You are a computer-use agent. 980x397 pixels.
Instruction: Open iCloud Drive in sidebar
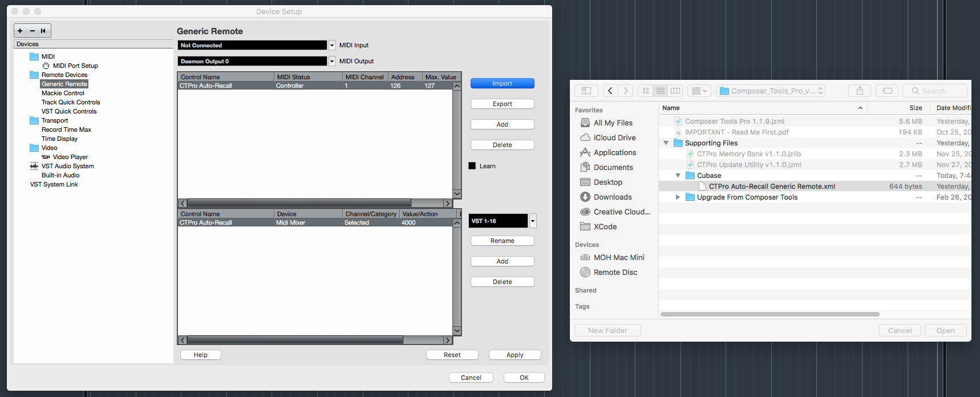tap(614, 137)
